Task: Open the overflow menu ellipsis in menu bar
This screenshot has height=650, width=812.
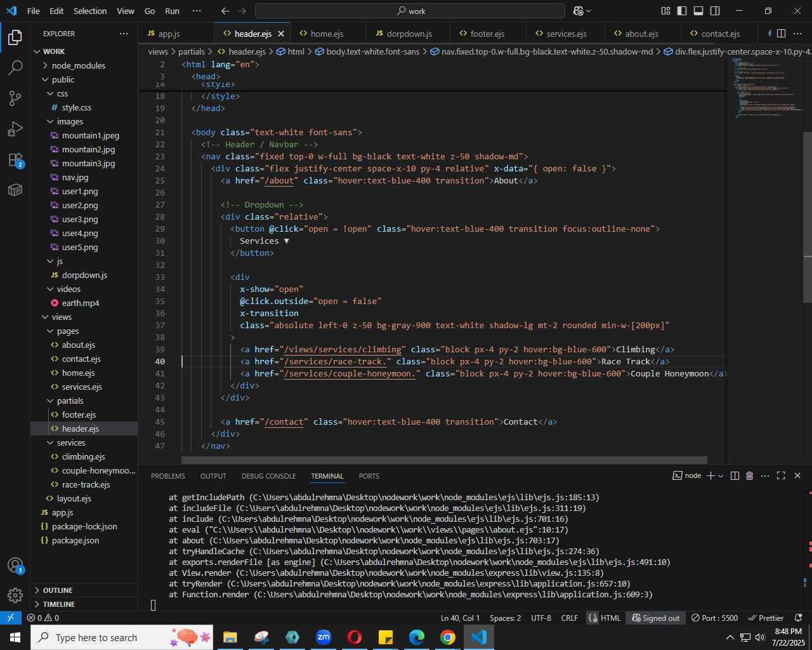Action: (x=196, y=11)
